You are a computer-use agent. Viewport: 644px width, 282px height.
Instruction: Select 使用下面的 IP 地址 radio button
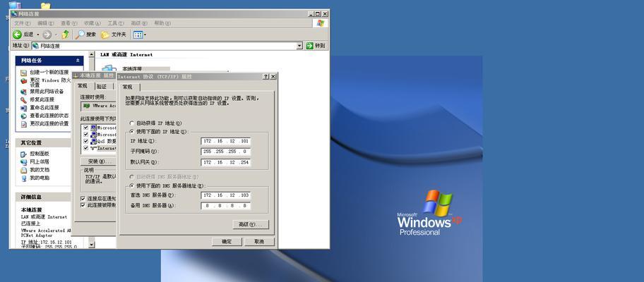coord(131,132)
